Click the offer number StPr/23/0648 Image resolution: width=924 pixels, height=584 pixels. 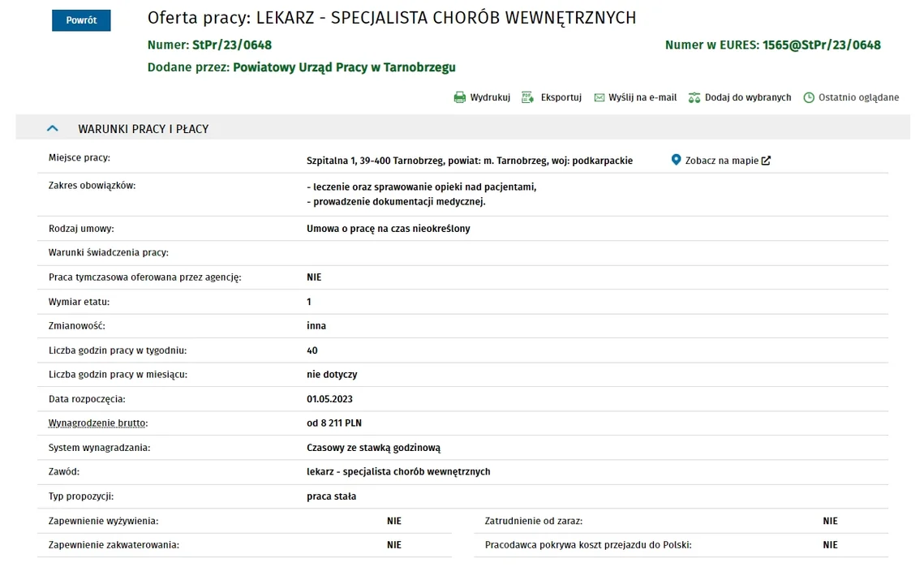coord(232,45)
